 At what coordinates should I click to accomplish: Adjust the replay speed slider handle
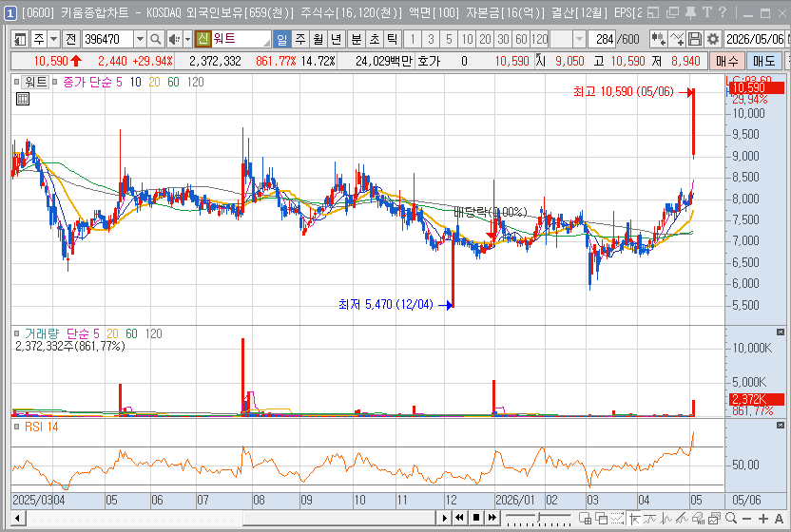(539, 517)
